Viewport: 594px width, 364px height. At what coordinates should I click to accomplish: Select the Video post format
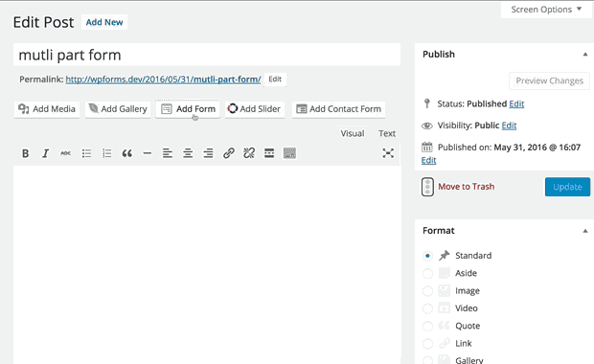coord(427,308)
